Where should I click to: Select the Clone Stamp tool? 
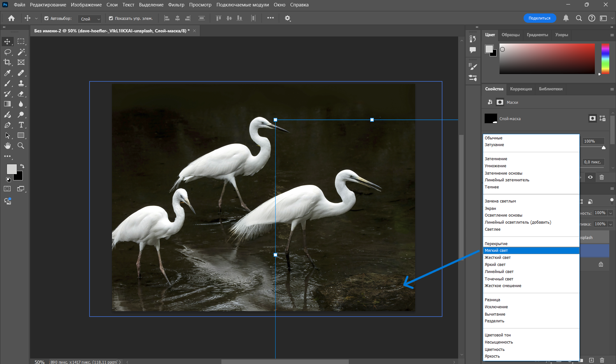(21, 83)
